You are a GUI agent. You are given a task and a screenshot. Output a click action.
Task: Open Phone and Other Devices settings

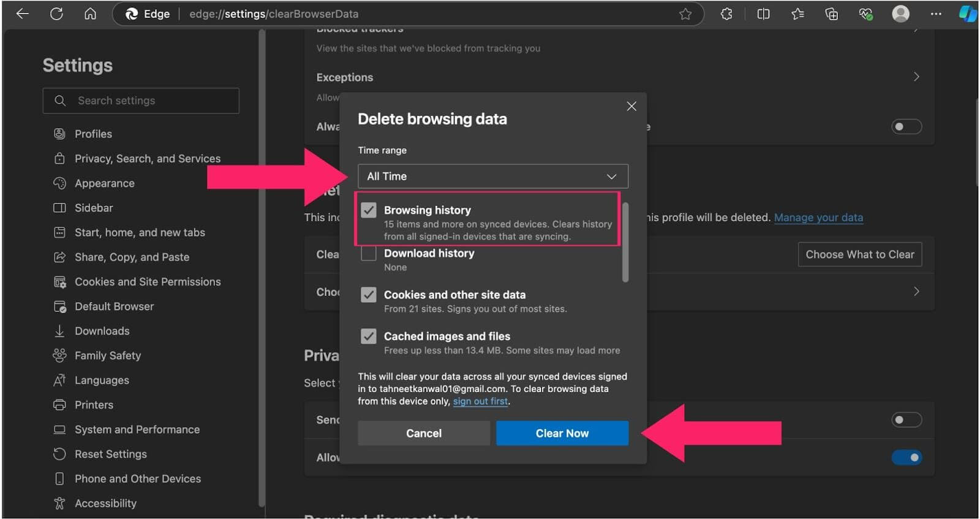[138, 479]
